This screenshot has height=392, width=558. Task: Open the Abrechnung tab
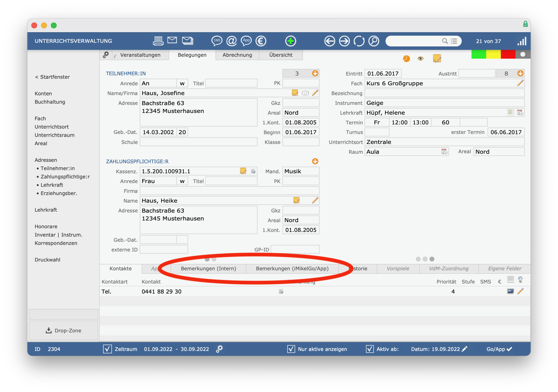pyautogui.click(x=237, y=55)
